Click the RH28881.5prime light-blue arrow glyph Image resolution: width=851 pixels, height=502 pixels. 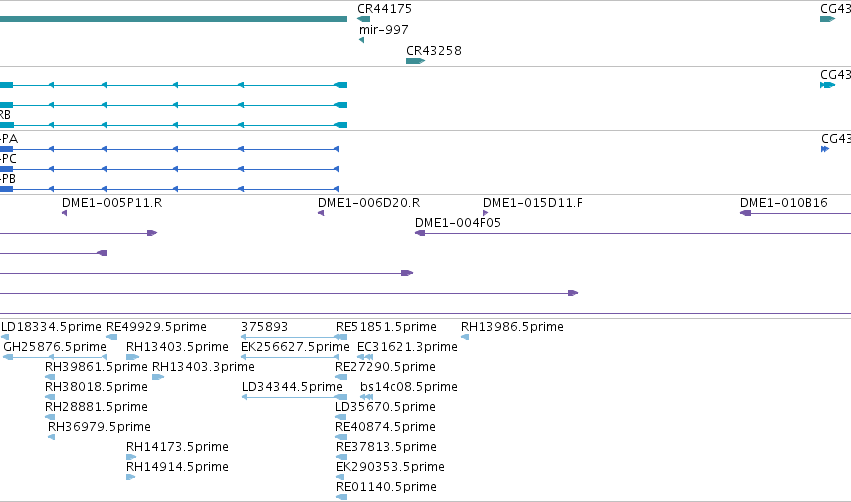click(50, 417)
